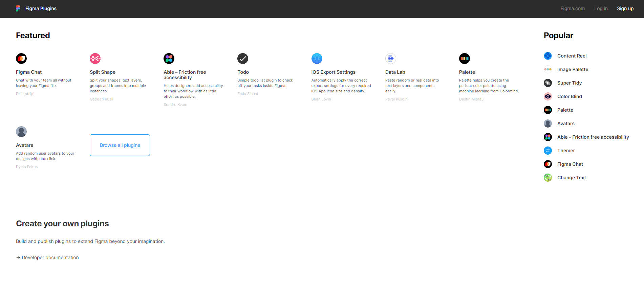Go to Figma.com from header
644x294 pixels.
coord(572,8)
